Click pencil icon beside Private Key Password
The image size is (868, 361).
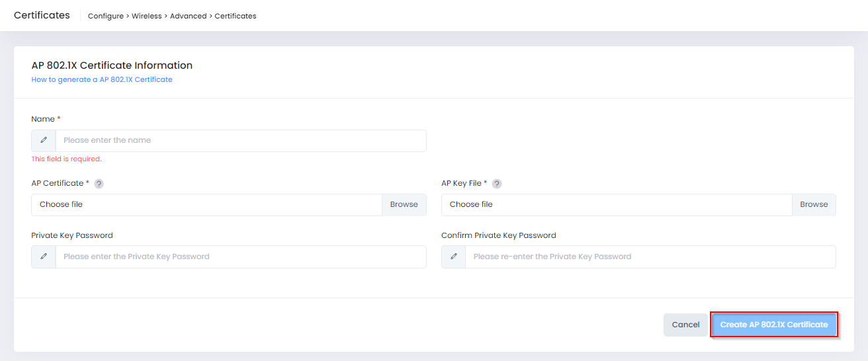click(44, 257)
